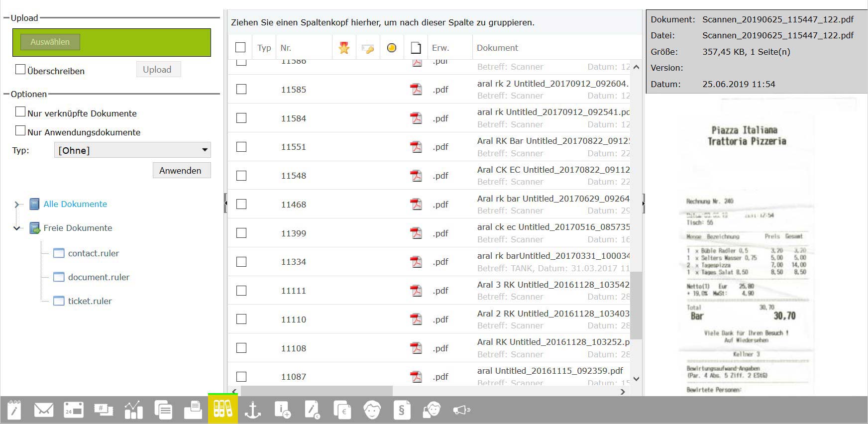
Task: Click the Upload button
Action: (158, 70)
